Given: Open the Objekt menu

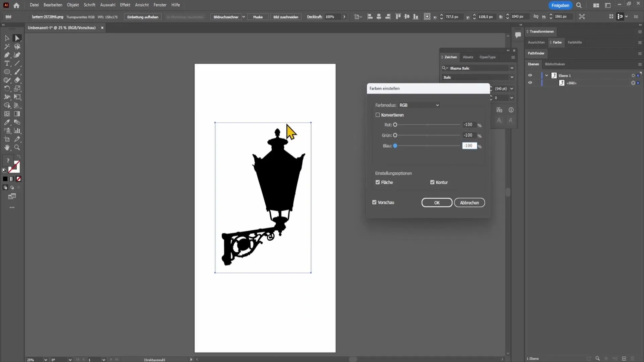Looking at the screenshot, I should pos(73,5).
